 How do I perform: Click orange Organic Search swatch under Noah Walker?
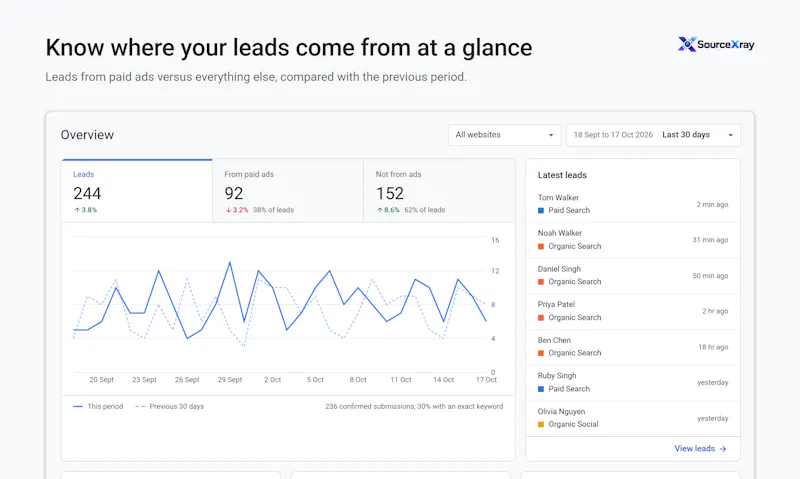[x=541, y=246]
